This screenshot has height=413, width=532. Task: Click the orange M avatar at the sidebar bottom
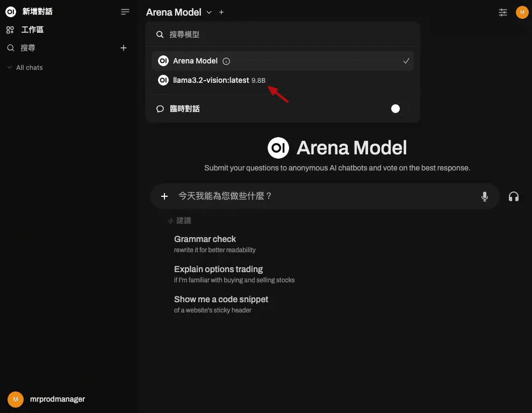click(16, 399)
